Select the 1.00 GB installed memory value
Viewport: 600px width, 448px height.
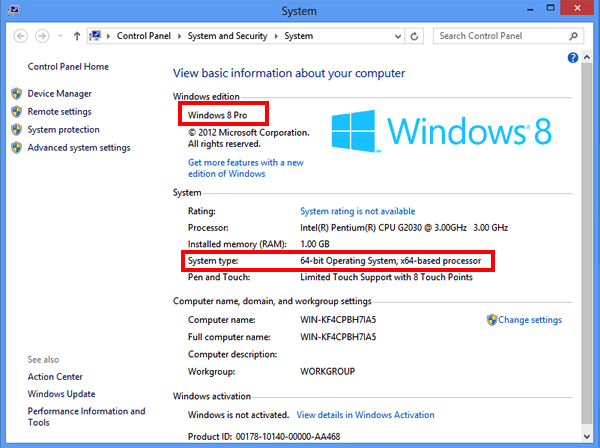pos(315,244)
